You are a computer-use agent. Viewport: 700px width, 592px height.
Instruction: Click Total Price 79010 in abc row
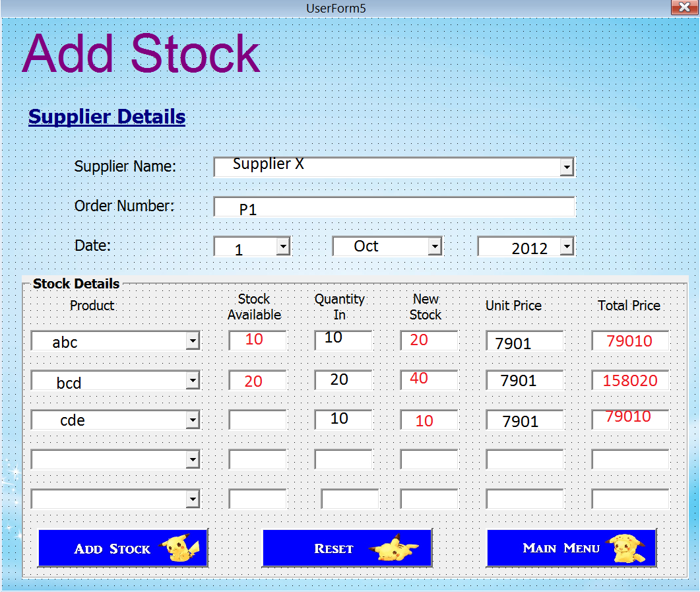630,341
